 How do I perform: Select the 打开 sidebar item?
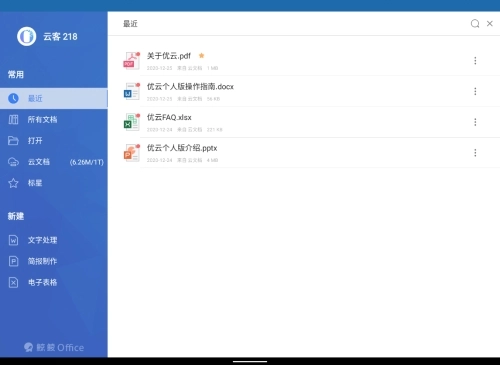click(54, 141)
